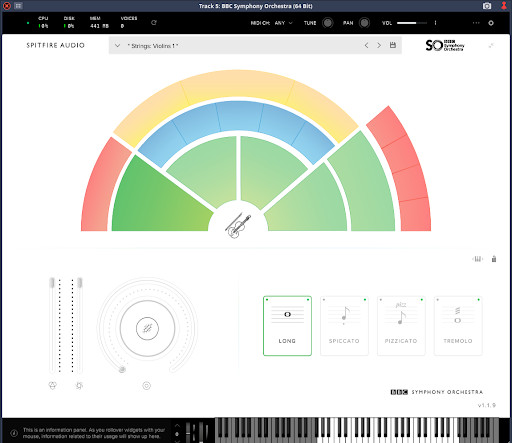Toggle the top-right green dot on TREMOLO card

pos(479,300)
